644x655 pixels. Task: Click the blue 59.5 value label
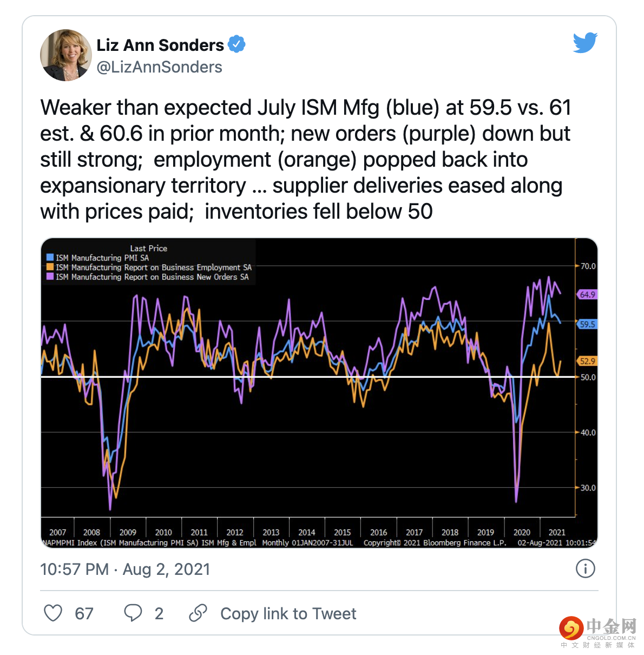pyautogui.click(x=587, y=324)
